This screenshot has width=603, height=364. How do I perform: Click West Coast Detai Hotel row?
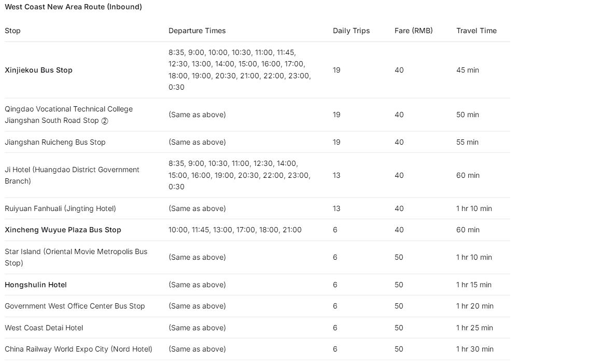(257, 328)
